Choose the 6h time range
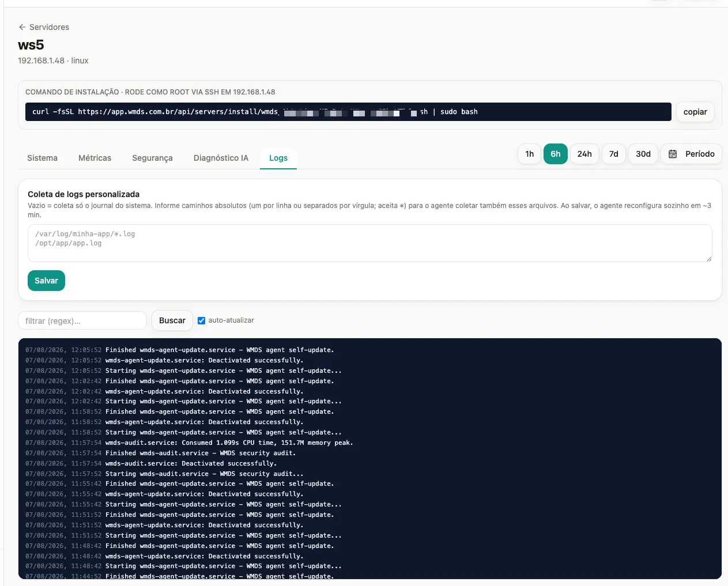728x586 pixels. click(556, 154)
